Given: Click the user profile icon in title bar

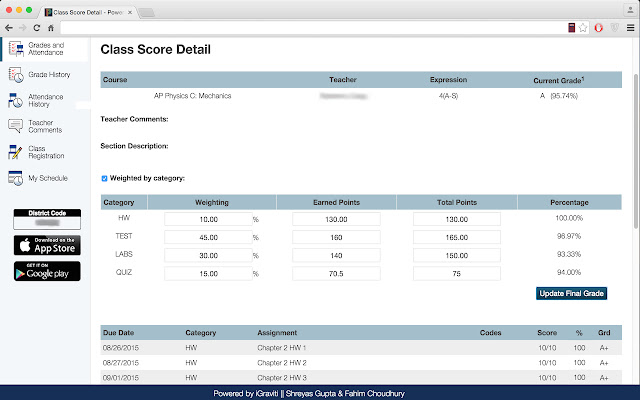Looking at the screenshot, I should (x=630, y=10).
